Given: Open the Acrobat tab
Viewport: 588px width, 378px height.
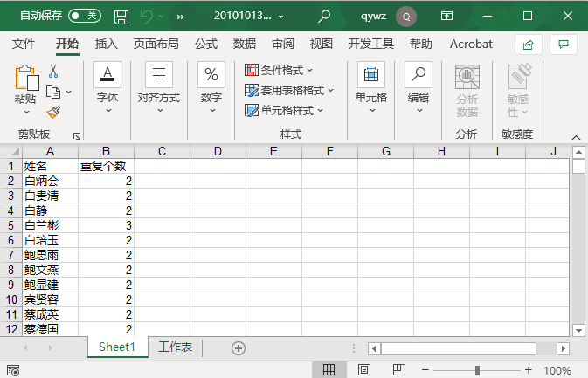Looking at the screenshot, I should pyautogui.click(x=471, y=45).
